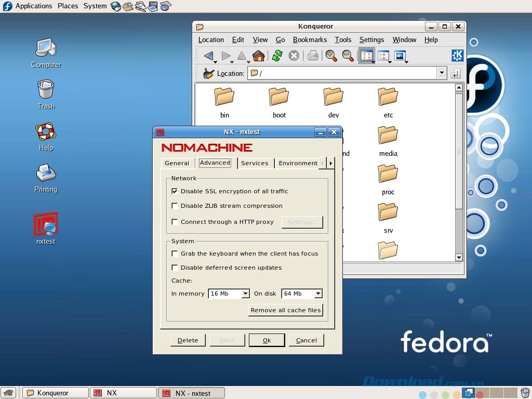
Task: Switch to the Services tab
Action: pos(255,163)
